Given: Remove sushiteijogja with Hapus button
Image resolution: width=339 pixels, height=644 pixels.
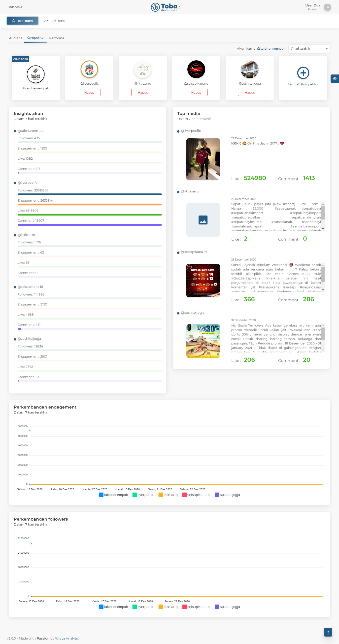Looking at the screenshot, I should click(250, 92).
